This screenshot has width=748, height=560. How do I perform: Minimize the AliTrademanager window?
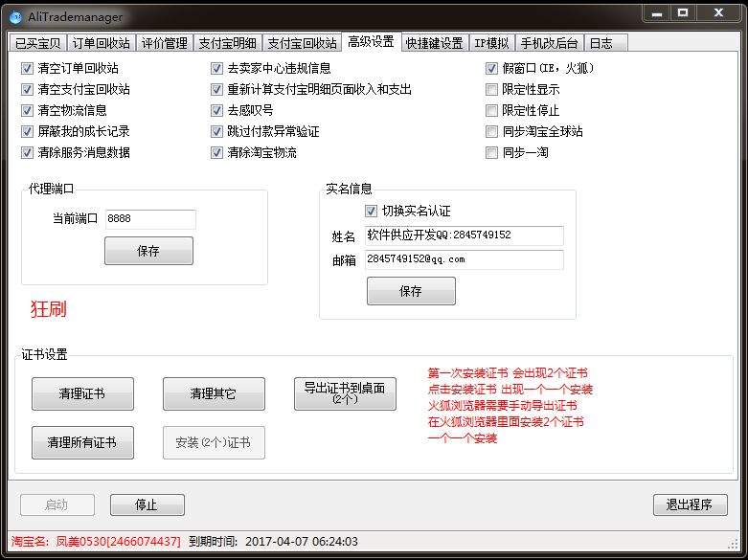pyautogui.click(x=657, y=13)
